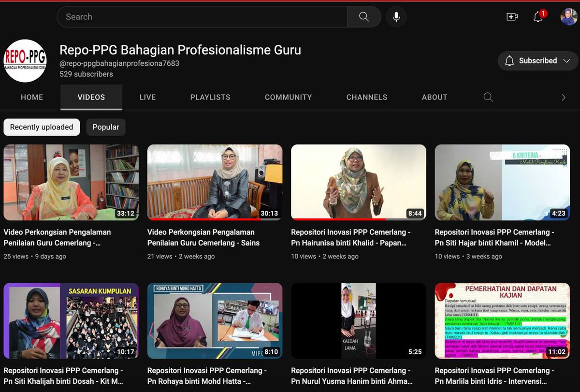
Task: Sort videos by Popular chip
Action: (106, 127)
